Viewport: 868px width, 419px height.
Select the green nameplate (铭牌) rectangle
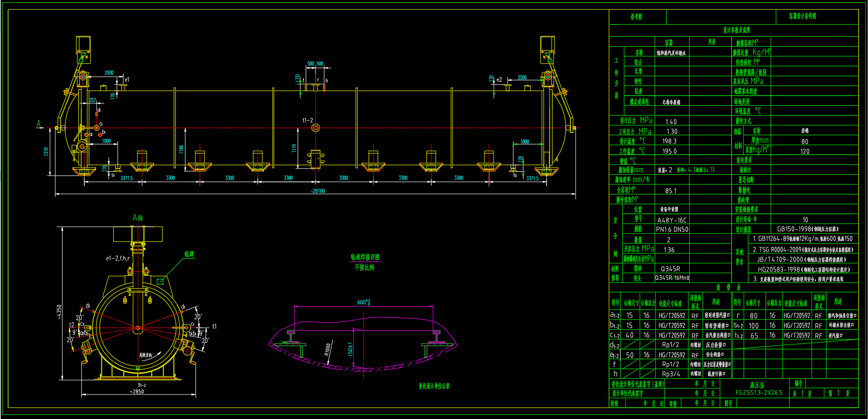160,282
